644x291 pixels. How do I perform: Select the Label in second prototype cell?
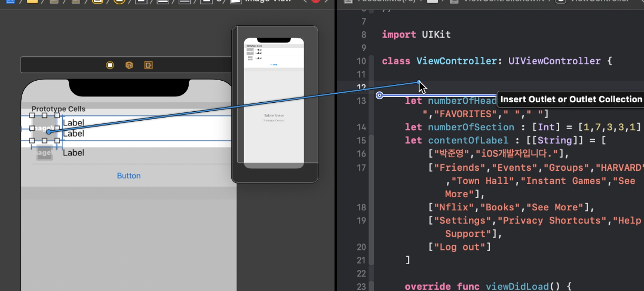[x=73, y=152]
